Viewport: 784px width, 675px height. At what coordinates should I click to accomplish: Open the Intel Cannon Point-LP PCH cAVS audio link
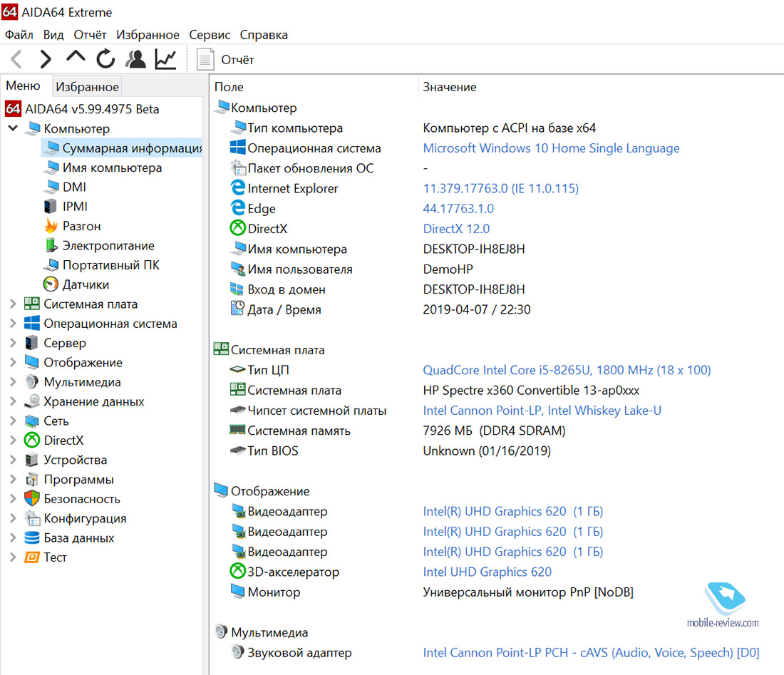[x=591, y=652]
